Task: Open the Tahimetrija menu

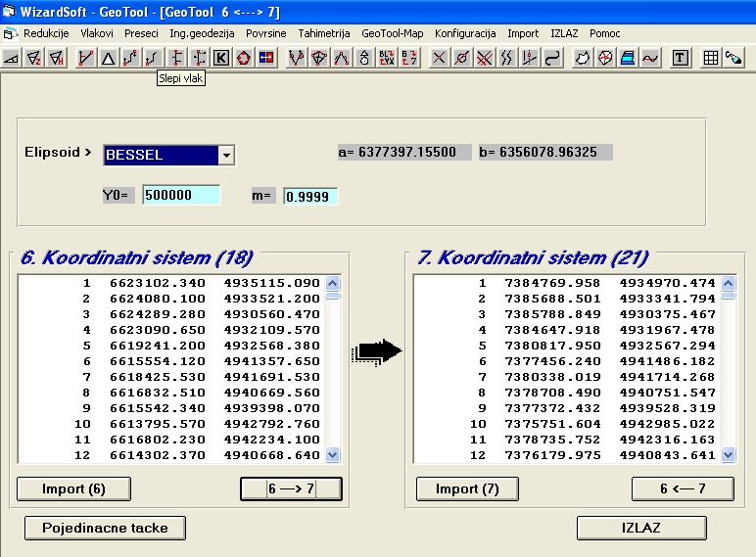Action: click(x=323, y=33)
